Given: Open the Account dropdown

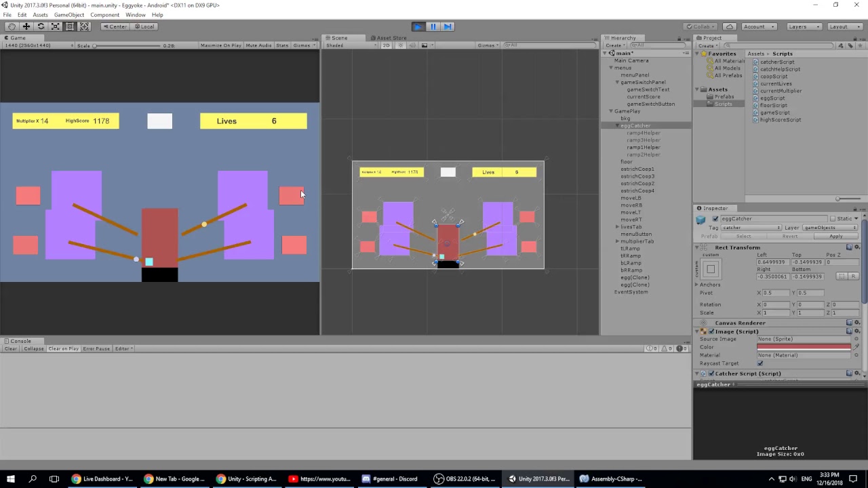Looking at the screenshot, I should tap(759, 26).
